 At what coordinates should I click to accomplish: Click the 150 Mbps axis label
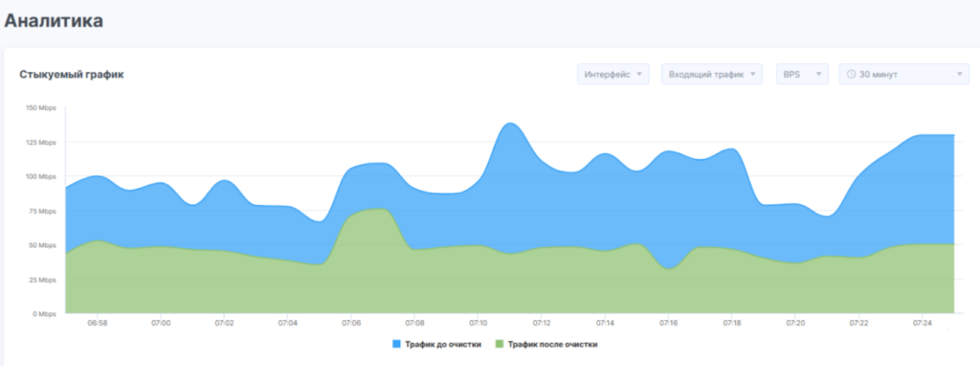point(40,107)
